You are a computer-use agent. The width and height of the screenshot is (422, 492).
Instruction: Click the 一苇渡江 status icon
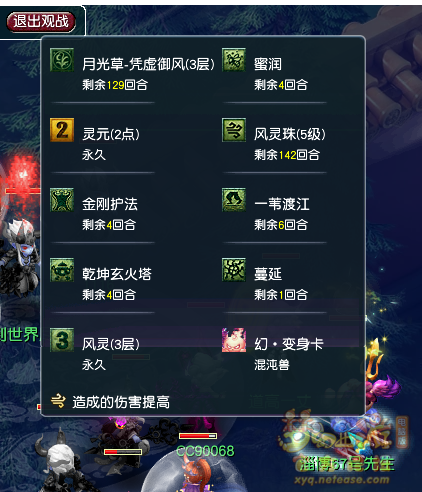coord(234,200)
